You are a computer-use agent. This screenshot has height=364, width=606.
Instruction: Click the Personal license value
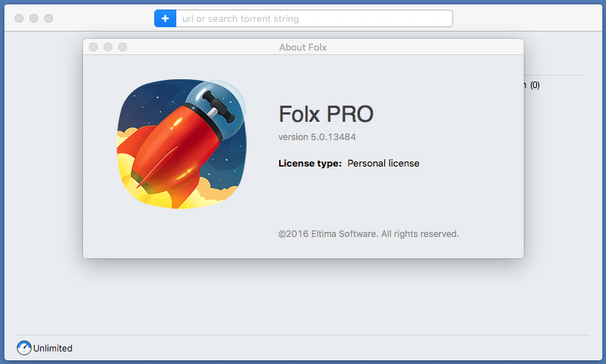coord(383,163)
